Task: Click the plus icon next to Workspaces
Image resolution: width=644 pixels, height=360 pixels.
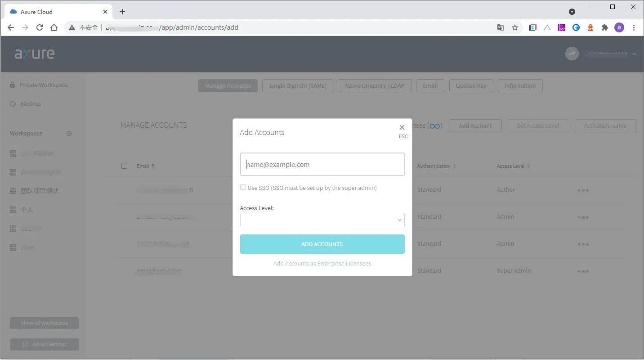Action: pos(69,134)
